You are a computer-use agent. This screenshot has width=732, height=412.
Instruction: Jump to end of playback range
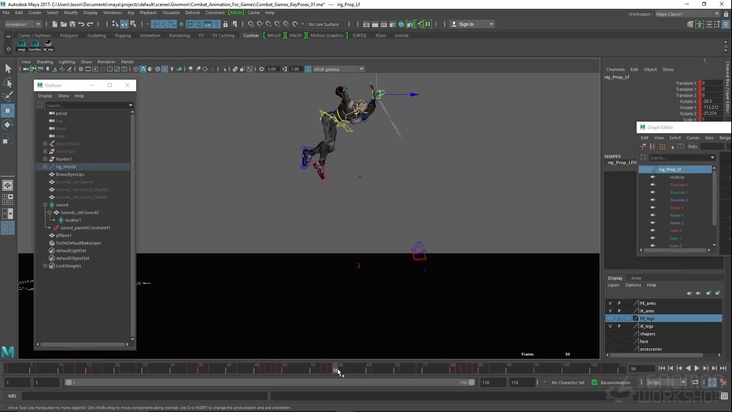724,368
